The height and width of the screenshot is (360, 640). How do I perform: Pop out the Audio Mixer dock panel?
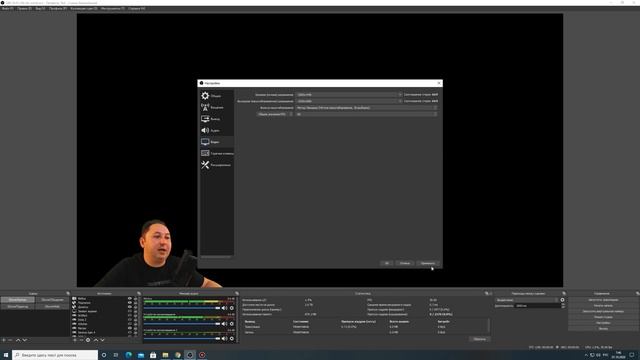tap(237, 293)
